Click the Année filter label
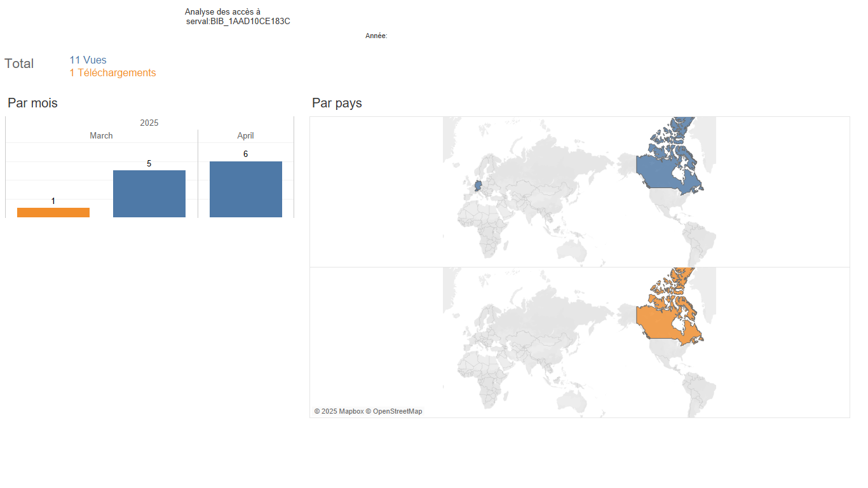The image size is (868, 488). (x=376, y=36)
